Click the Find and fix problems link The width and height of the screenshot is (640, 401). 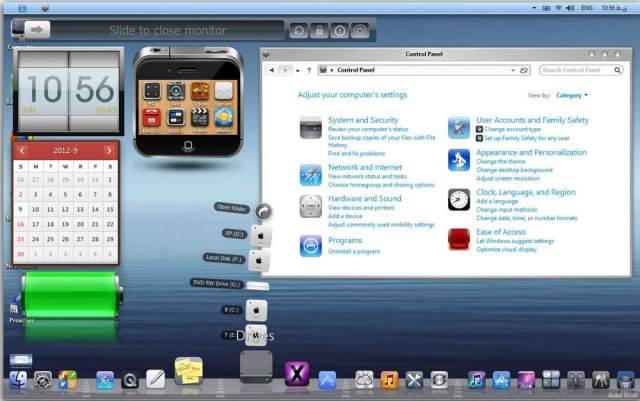(356, 154)
